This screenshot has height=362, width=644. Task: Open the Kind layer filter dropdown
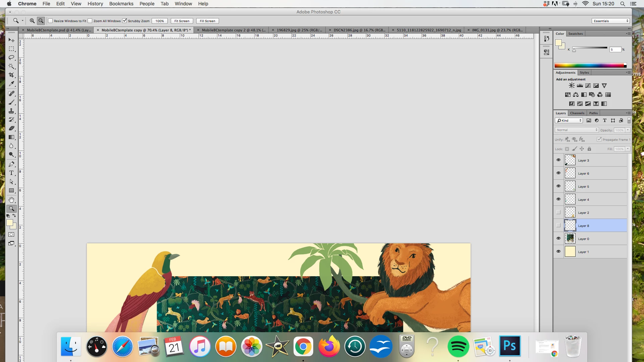[x=569, y=121]
